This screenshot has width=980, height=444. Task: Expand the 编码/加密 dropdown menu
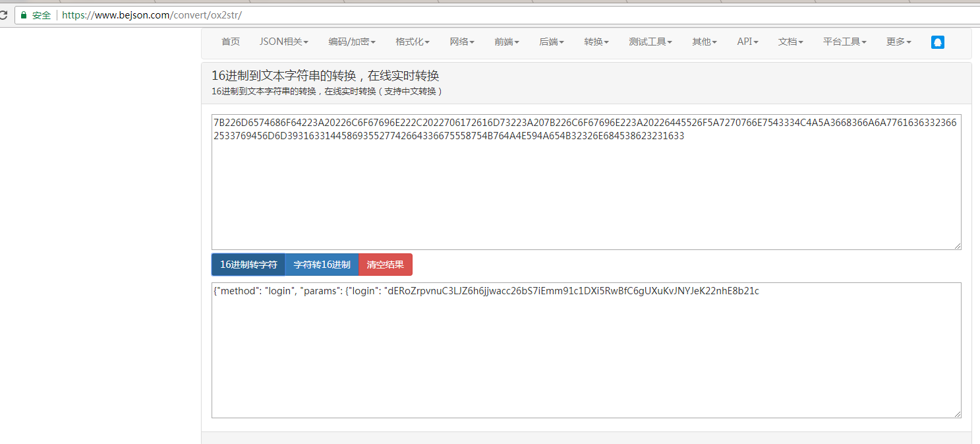[352, 42]
